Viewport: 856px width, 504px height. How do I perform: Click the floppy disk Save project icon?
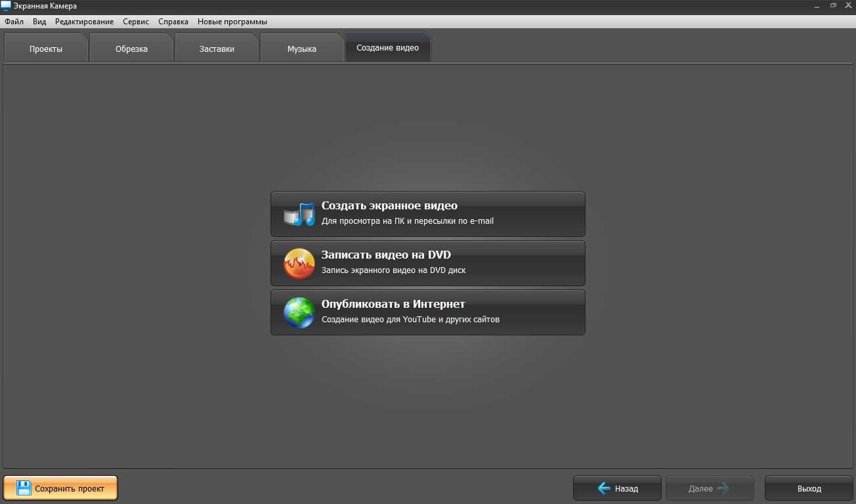point(24,488)
